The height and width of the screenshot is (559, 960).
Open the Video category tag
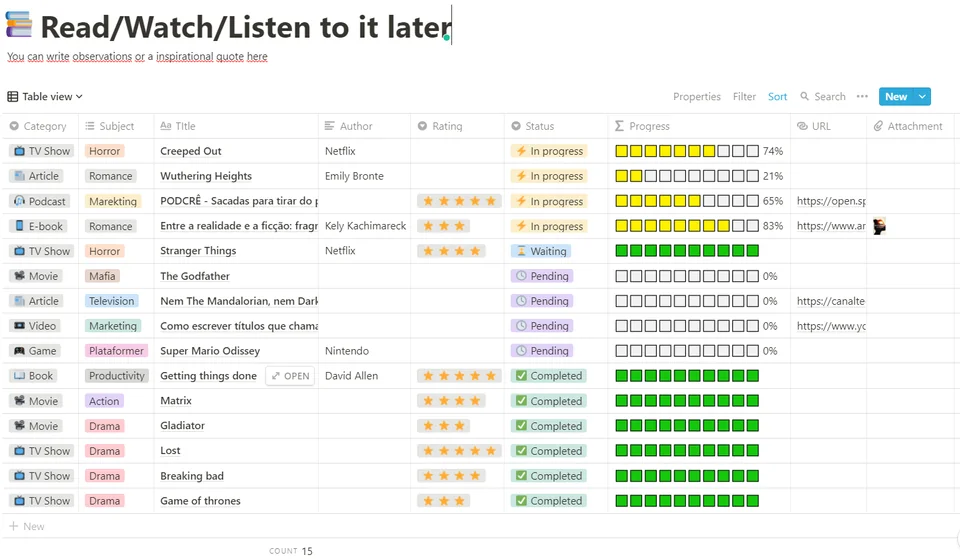34,326
